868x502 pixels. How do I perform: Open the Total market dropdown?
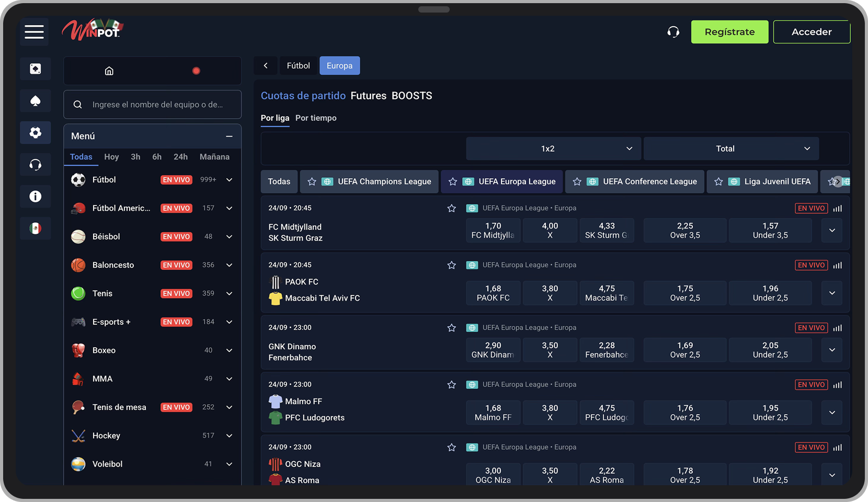(x=730, y=149)
